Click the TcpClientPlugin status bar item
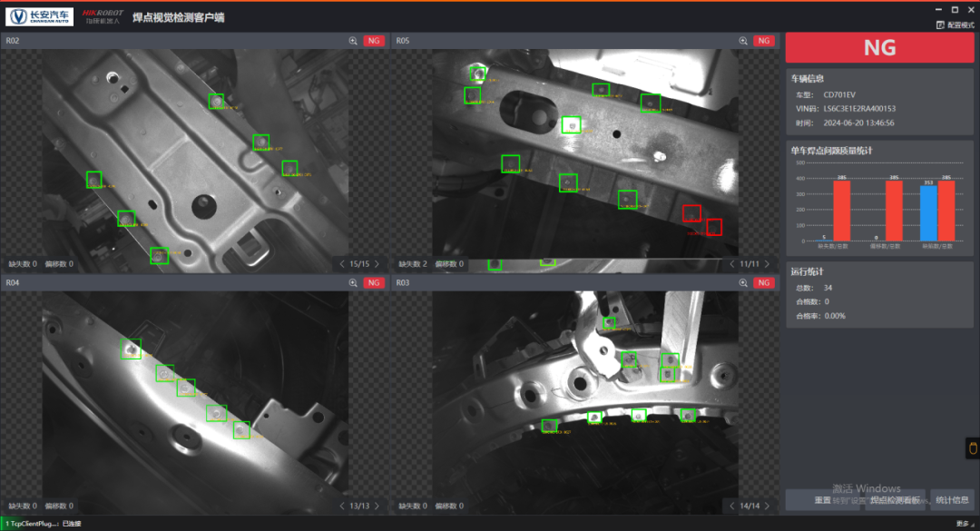This screenshot has height=531, width=980. click(32, 524)
